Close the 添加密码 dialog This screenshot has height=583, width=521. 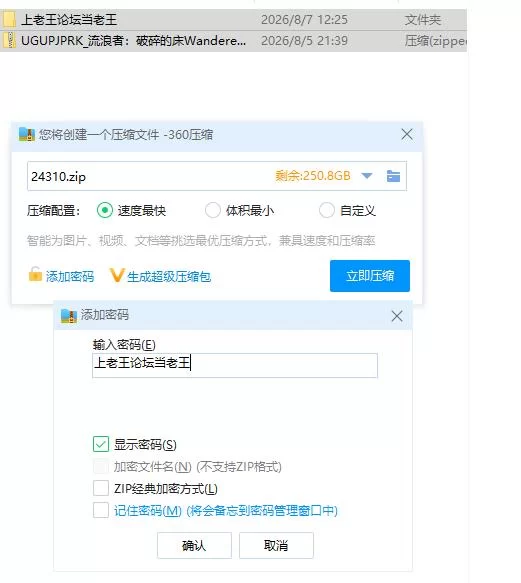tap(397, 316)
